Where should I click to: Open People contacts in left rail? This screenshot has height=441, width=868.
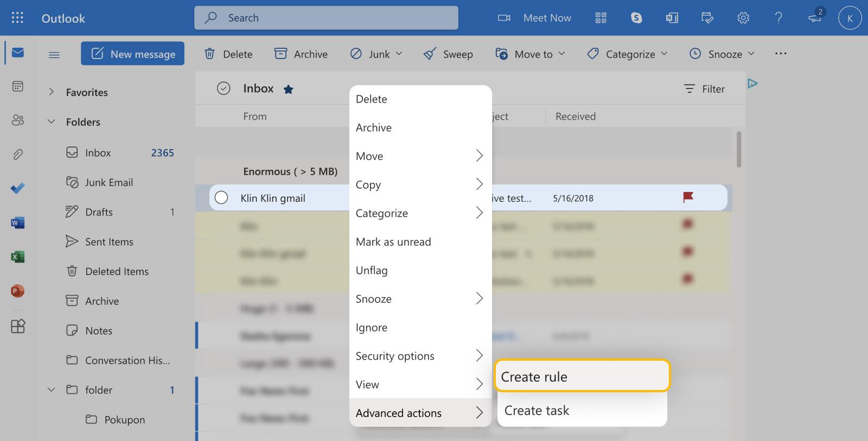click(x=17, y=120)
